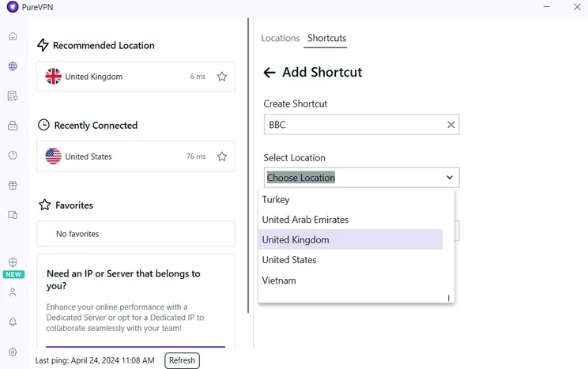588x369 pixels.
Task: Open the gift rewards icon
Action: (13, 185)
